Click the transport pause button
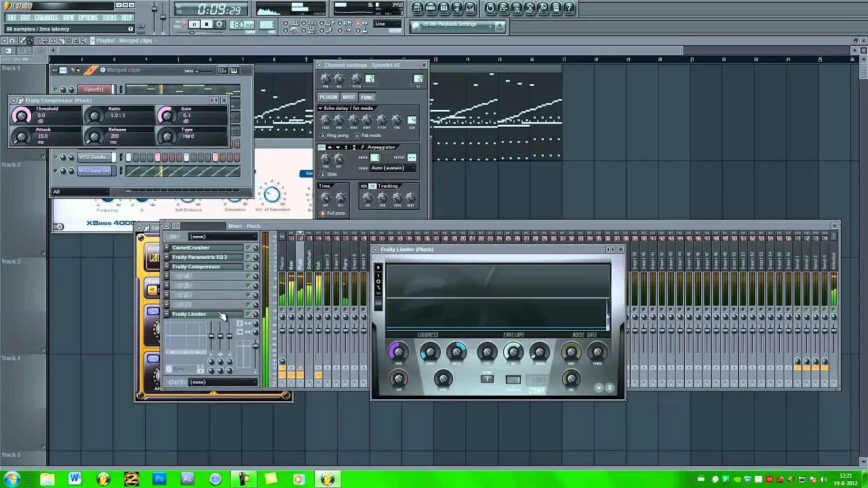The height and width of the screenshot is (488, 868). click(194, 24)
